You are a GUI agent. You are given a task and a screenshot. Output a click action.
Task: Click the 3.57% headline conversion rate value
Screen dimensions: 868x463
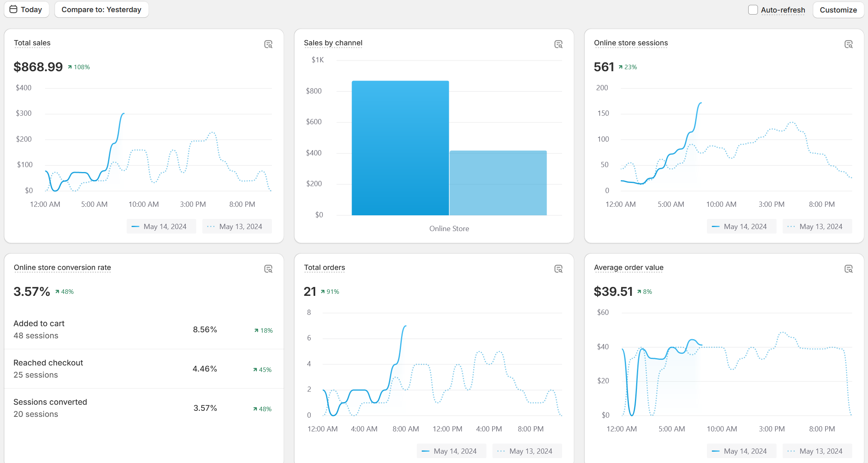coord(32,291)
